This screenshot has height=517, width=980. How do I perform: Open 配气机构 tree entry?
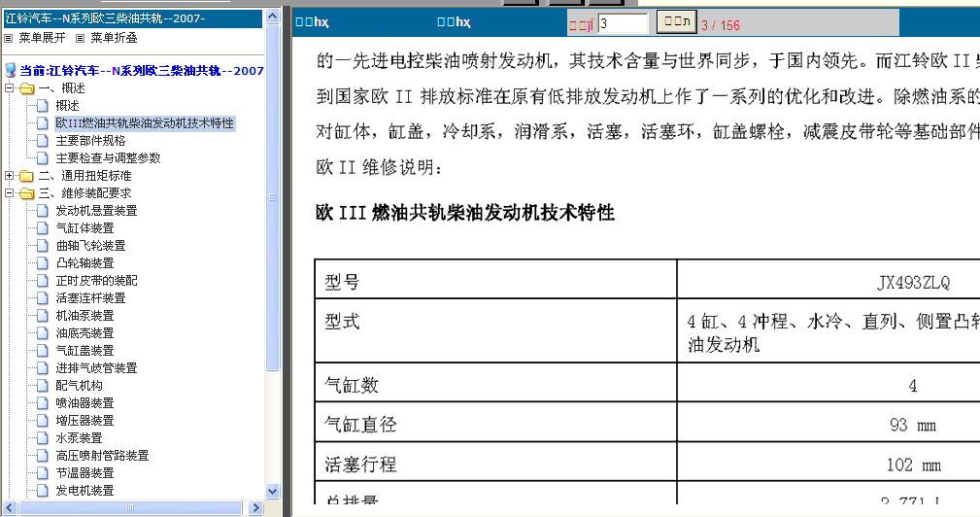pos(79,386)
